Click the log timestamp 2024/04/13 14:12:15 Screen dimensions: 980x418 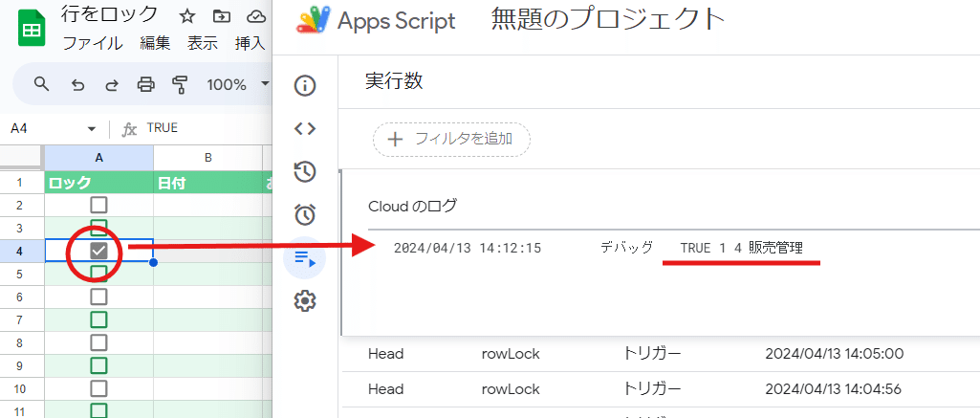(x=468, y=248)
